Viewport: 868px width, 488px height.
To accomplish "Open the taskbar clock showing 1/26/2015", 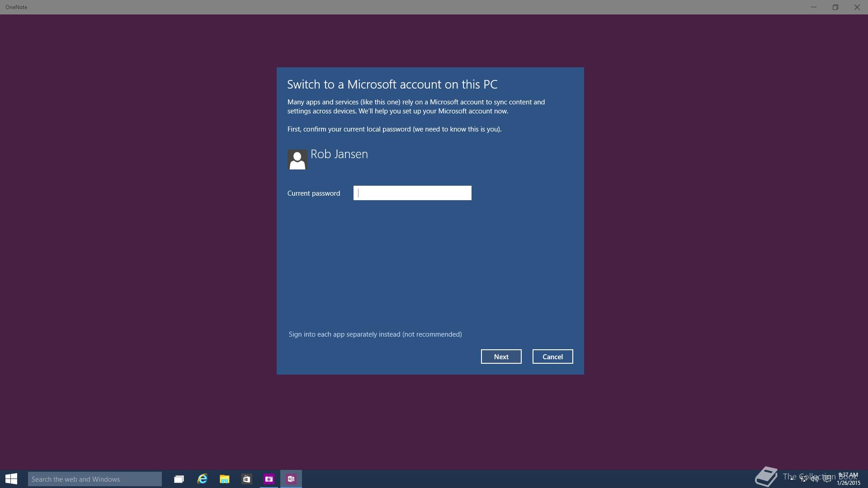I will [848, 479].
